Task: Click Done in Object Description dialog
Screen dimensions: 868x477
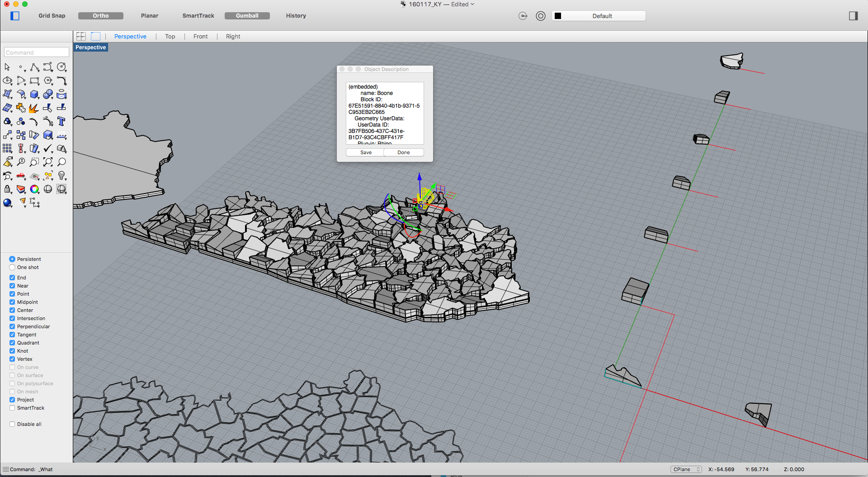Action: [403, 152]
